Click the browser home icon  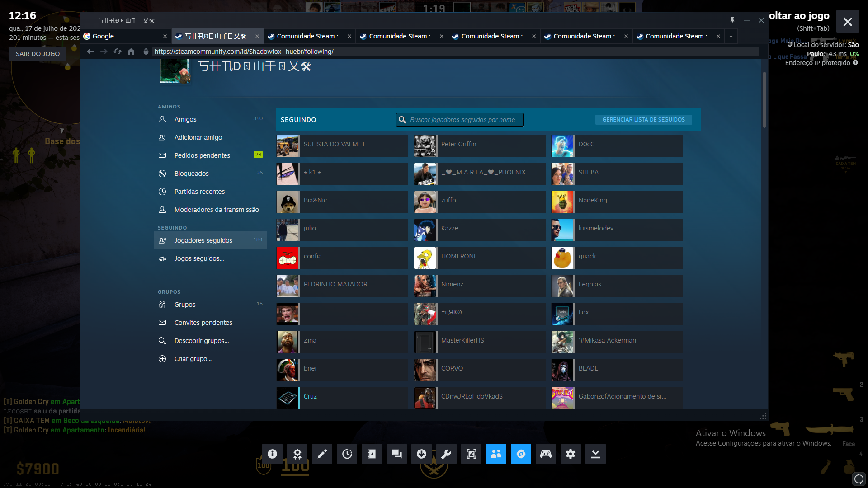[x=131, y=52]
